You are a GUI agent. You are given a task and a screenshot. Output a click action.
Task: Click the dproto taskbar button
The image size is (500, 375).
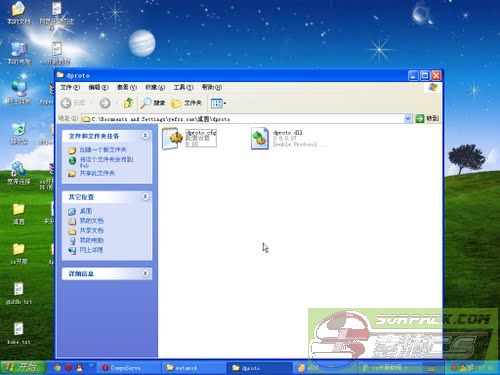click(259, 368)
